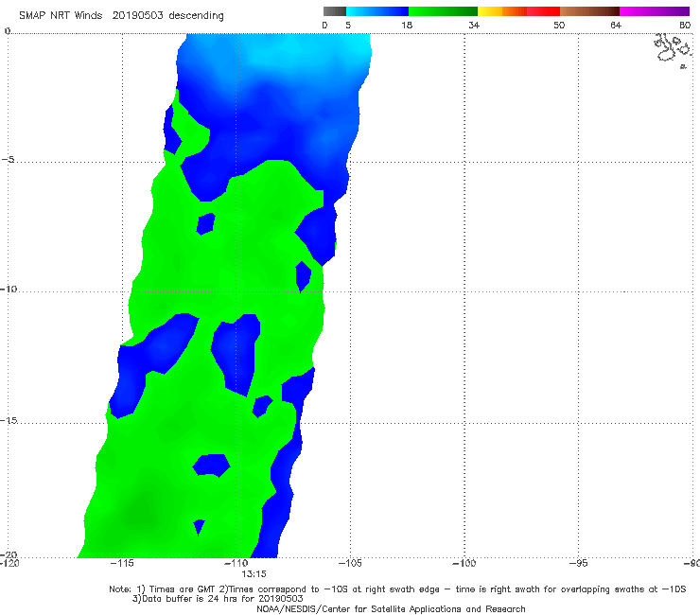
Task: Click the longitude label '-110'
Action: pyautogui.click(x=236, y=563)
